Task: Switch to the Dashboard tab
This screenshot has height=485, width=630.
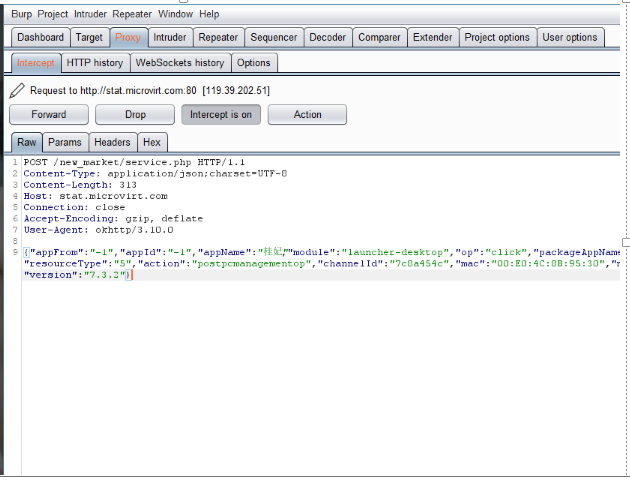Action: coord(41,37)
